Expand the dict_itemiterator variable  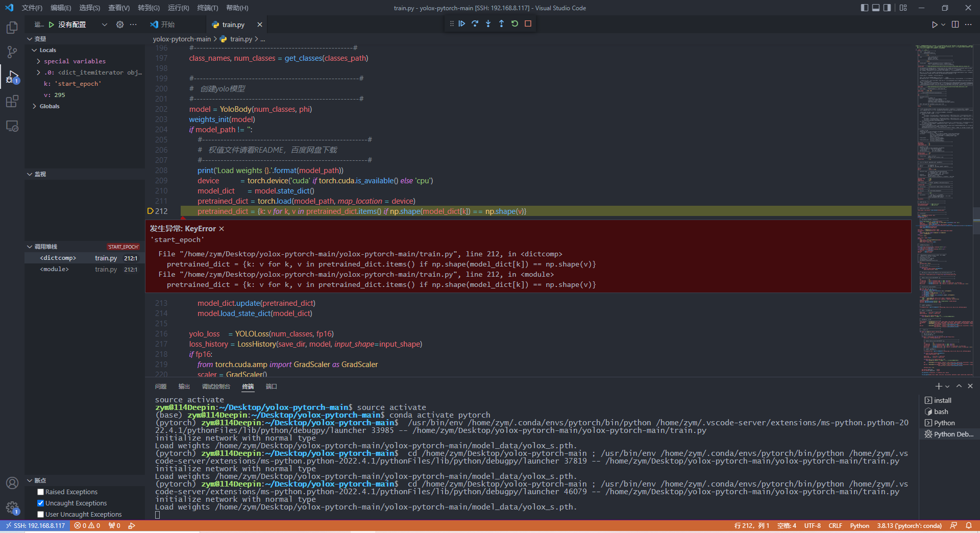(39, 72)
